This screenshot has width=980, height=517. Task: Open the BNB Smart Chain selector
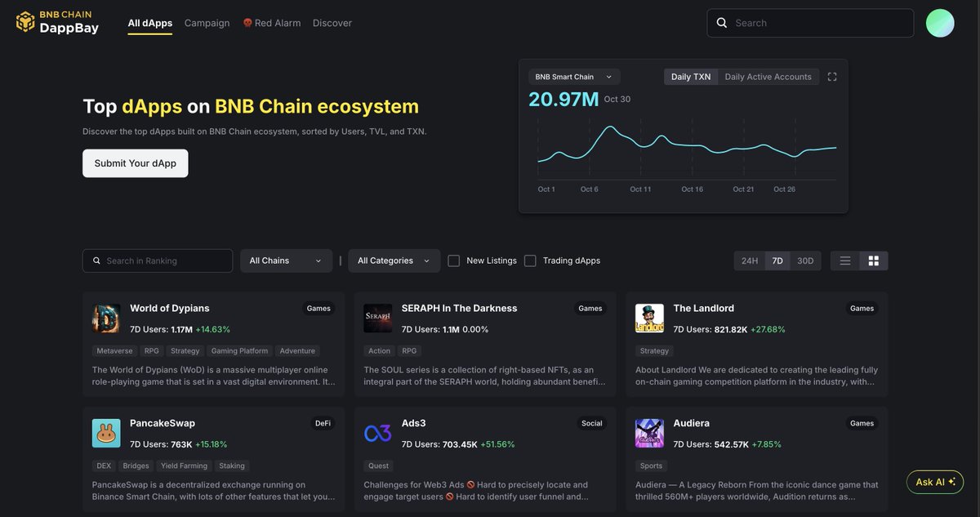click(x=573, y=77)
